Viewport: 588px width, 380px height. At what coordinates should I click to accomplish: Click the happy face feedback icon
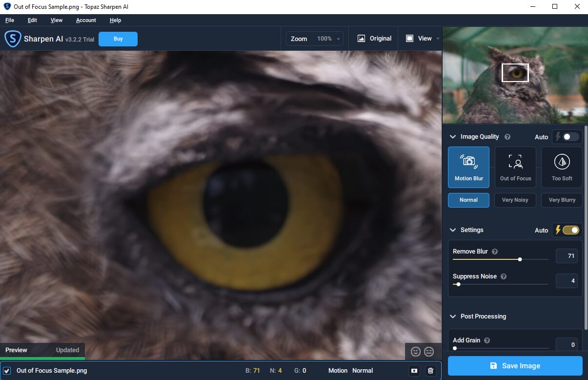[415, 351]
